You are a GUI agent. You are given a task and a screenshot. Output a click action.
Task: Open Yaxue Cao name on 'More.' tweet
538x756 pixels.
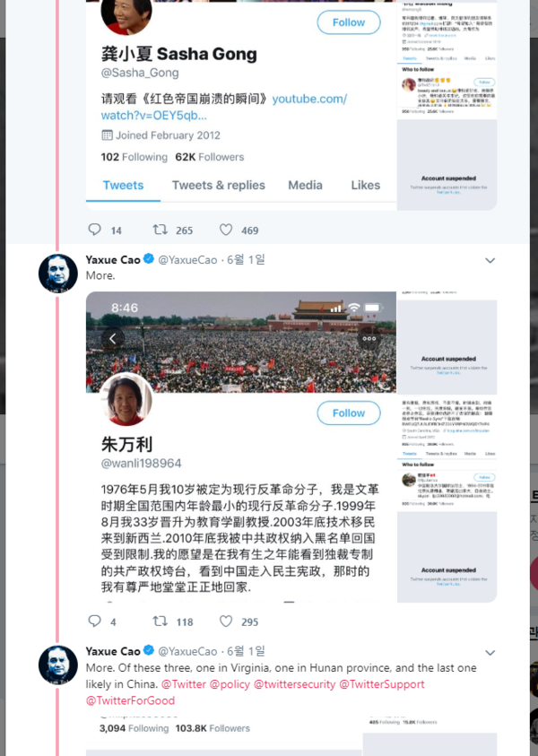(x=113, y=260)
